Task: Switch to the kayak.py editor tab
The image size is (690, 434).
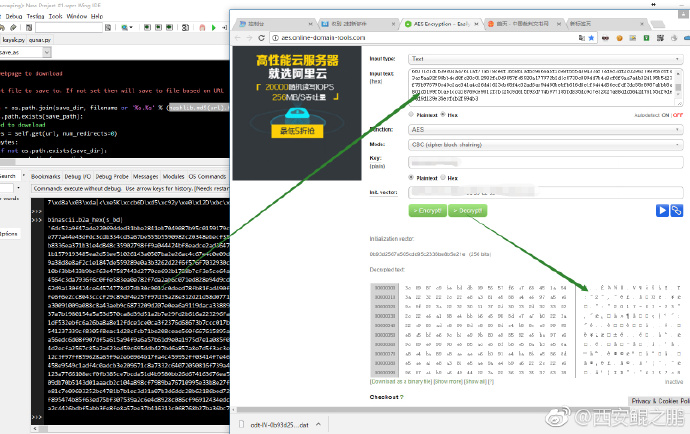Action: pos(13,40)
